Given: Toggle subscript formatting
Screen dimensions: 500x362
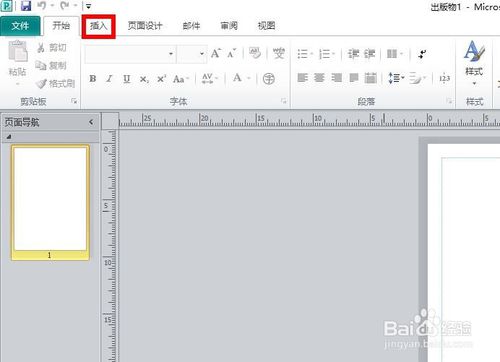Looking at the screenshot, I should 144,79.
